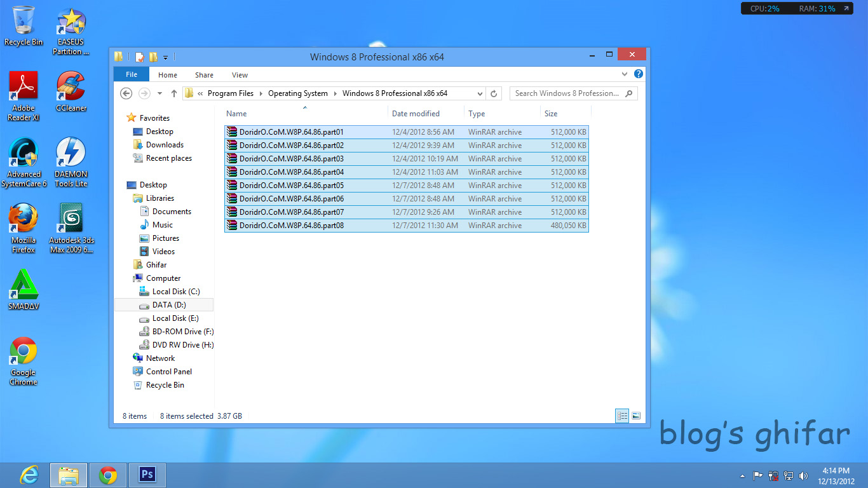Image resolution: width=868 pixels, height=488 pixels.
Task: Open Internet Explorer in the taskbar
Action: click(29, 475)
